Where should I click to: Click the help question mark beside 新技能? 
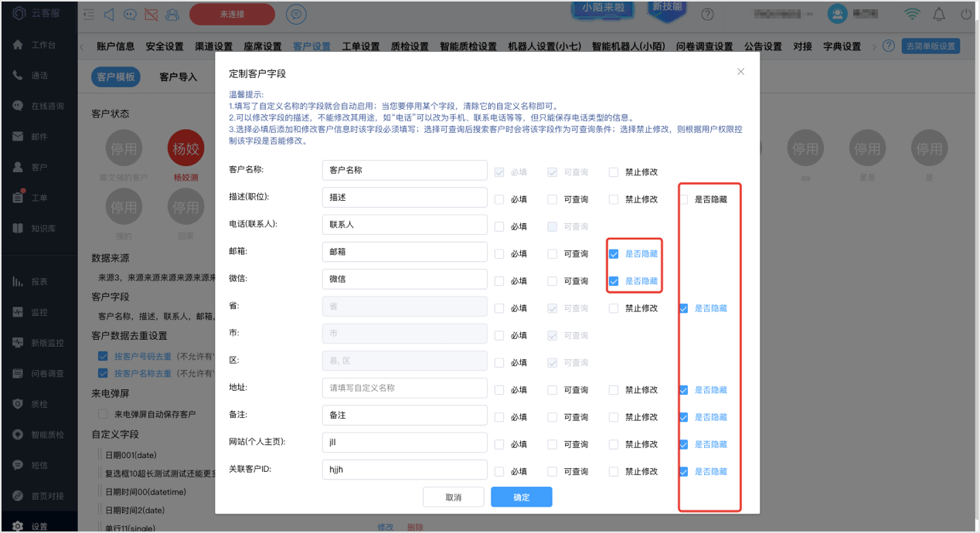[x=707, y=14]
